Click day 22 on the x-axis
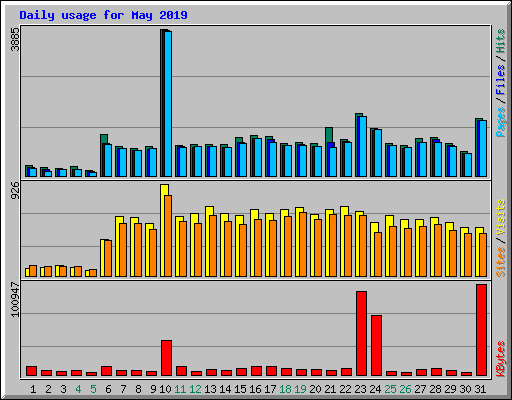Viewport: 512px width, 400px height. coord(345,389)
